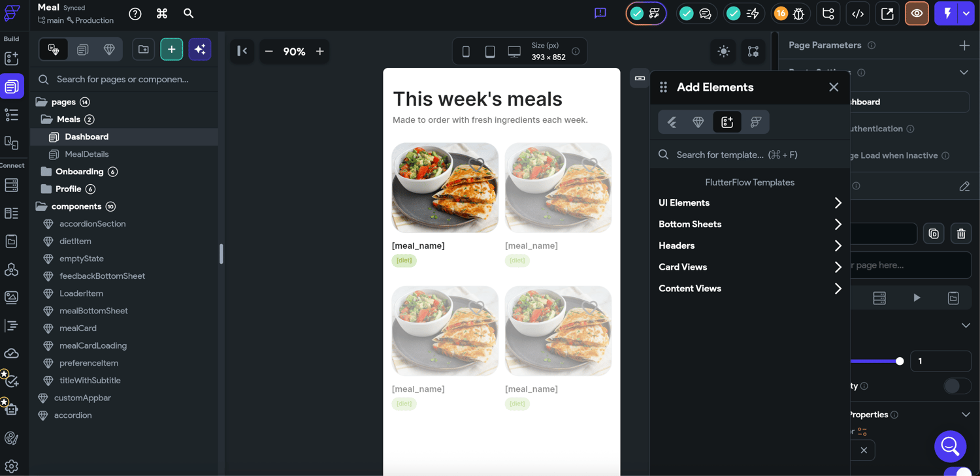Expand Bottom Sheets templates
The image size is (980, 476).
point(749,225)
